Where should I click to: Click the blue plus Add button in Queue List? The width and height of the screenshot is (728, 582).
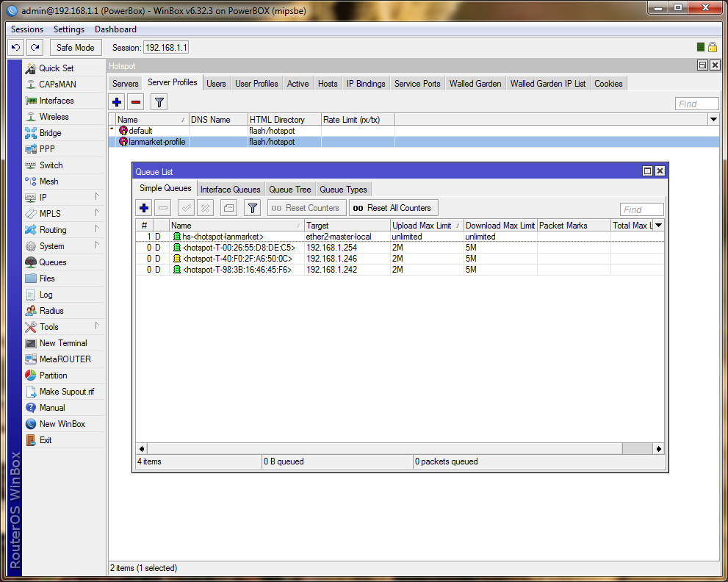[x=144, y=208]
